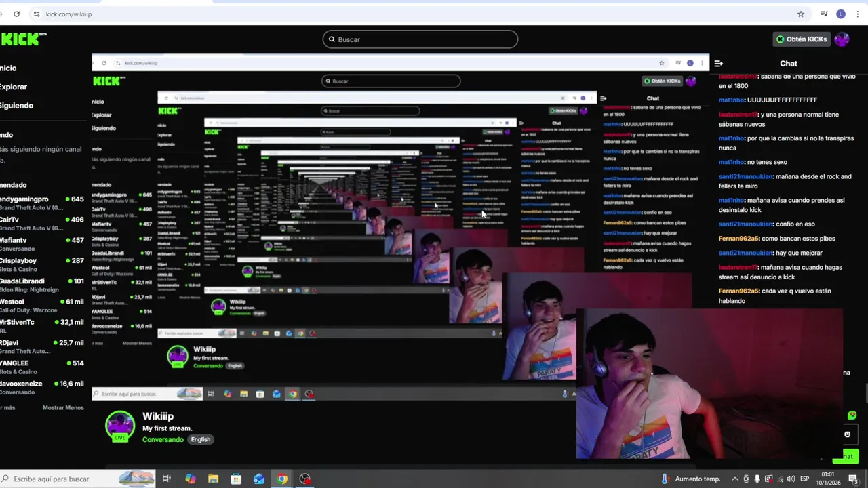
Task: Click username santi21manoukian on 'confio en eso'
Action: click(746, 224)
